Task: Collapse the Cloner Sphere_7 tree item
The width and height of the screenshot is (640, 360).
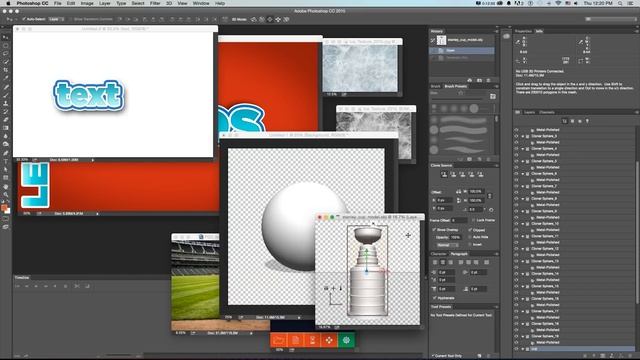Action: pos(522,186)
